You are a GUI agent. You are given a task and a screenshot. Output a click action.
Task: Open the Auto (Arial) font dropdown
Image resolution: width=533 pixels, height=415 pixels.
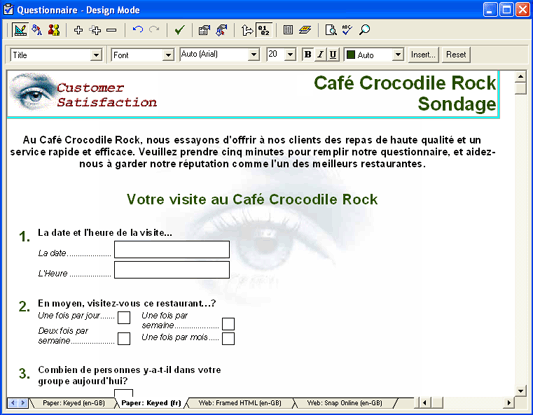coord(253,54)
